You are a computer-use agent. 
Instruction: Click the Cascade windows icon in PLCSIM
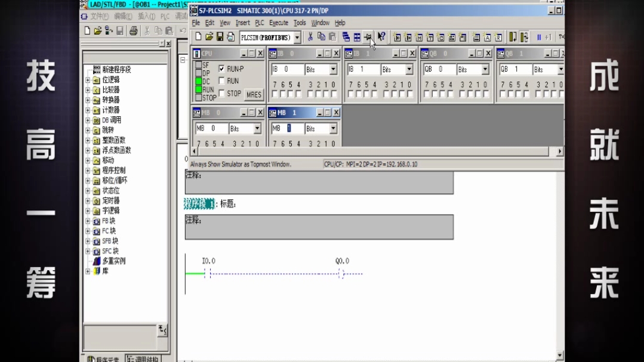346,38
